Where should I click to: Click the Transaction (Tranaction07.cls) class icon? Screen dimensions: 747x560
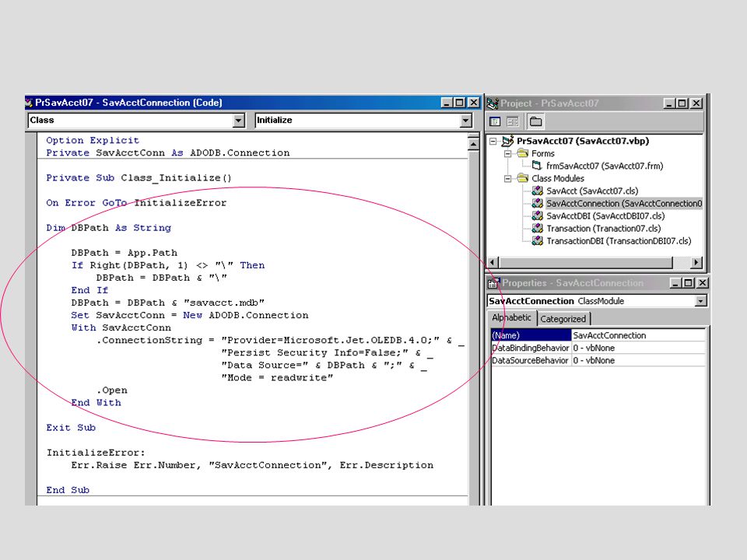[x=538, y=228]
